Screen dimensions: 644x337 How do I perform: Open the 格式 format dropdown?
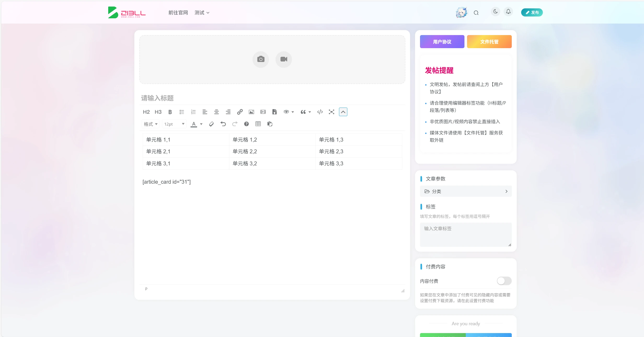(151, 124)
